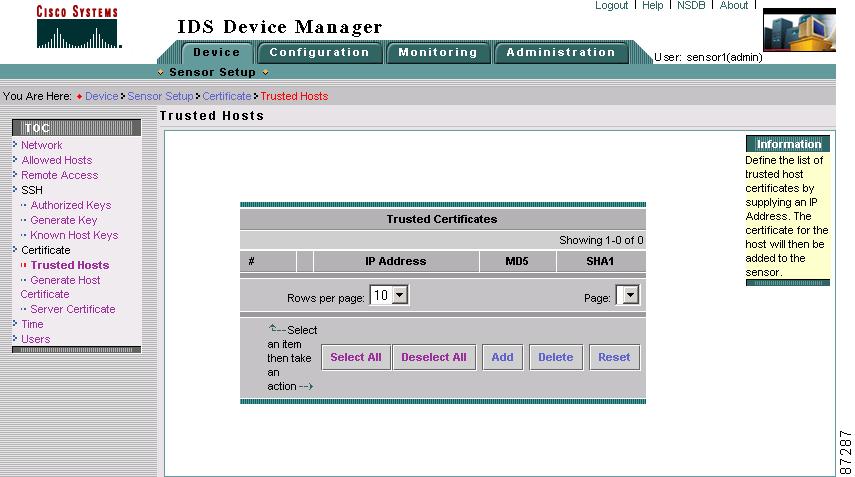Switch to the Monitoring tab
Image resolution: width=855 pixels, height=477 pixels.
pyautogui.click(x=438, y=52)
